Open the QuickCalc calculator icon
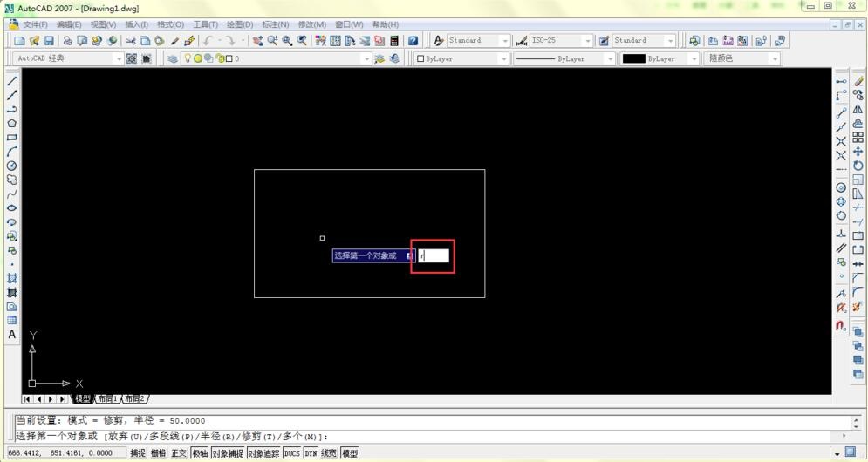Screen dimensions: 868x462 point(394,40)
